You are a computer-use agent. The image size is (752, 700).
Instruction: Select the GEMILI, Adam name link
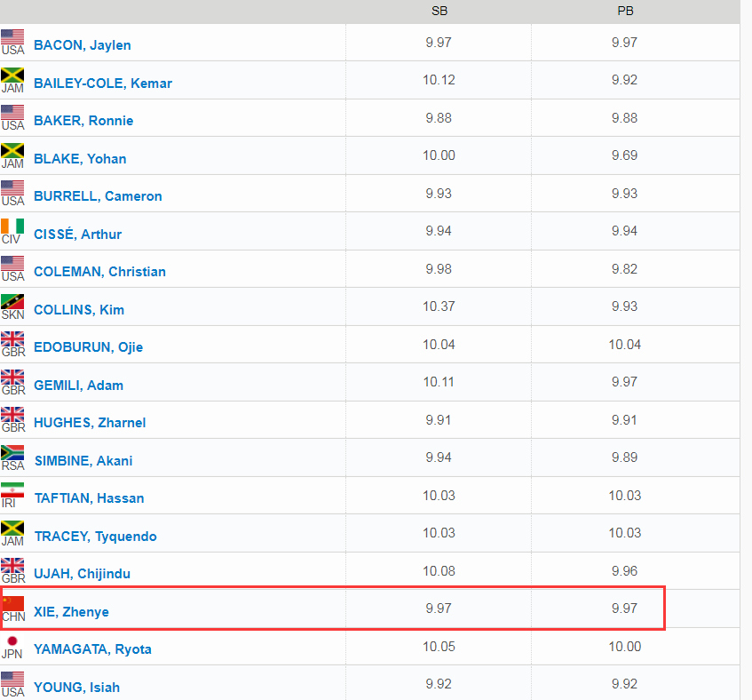pyautogui.click(x=78, y=386)
